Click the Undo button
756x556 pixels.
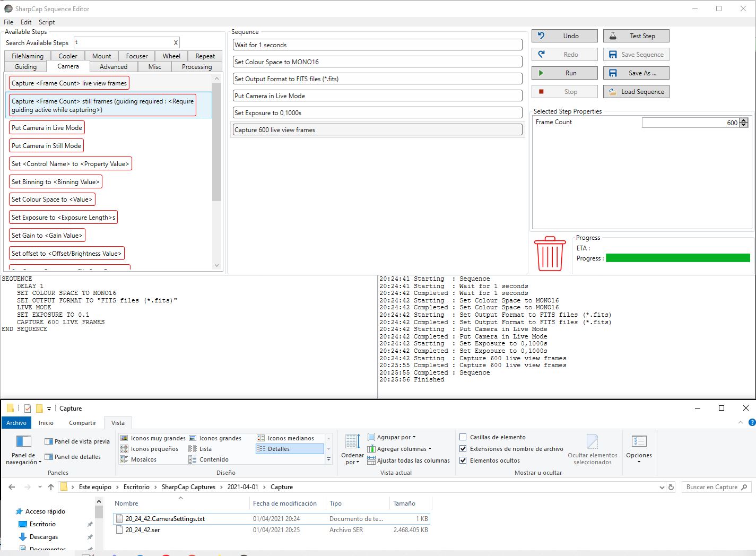(x=564, y=36)
